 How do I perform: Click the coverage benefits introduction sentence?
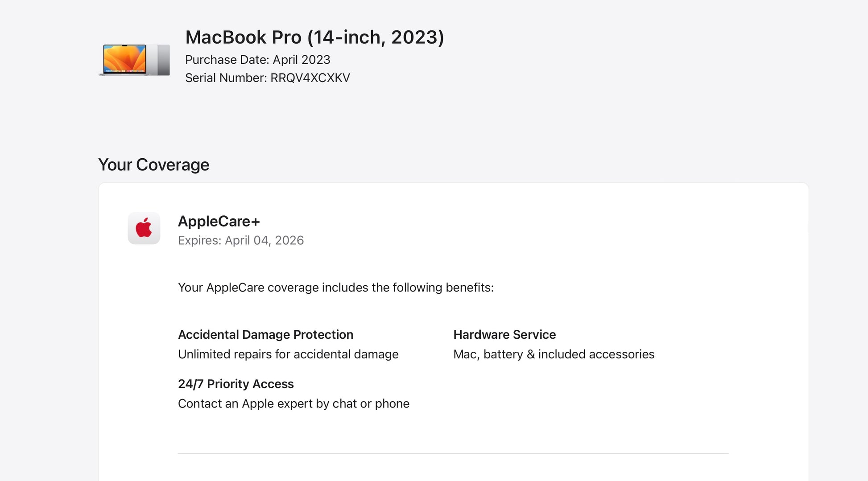[335, 288]
